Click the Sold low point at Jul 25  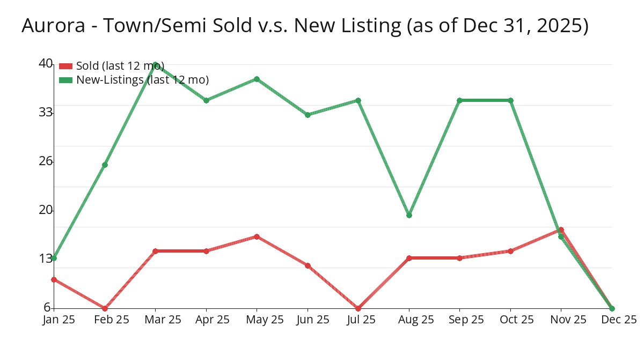[358, 308]
